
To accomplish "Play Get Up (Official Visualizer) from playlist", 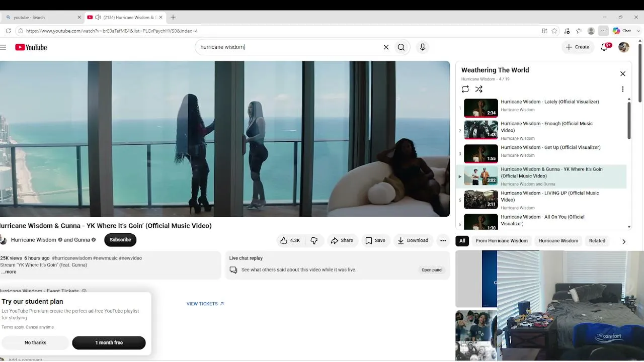I will 541,153.
